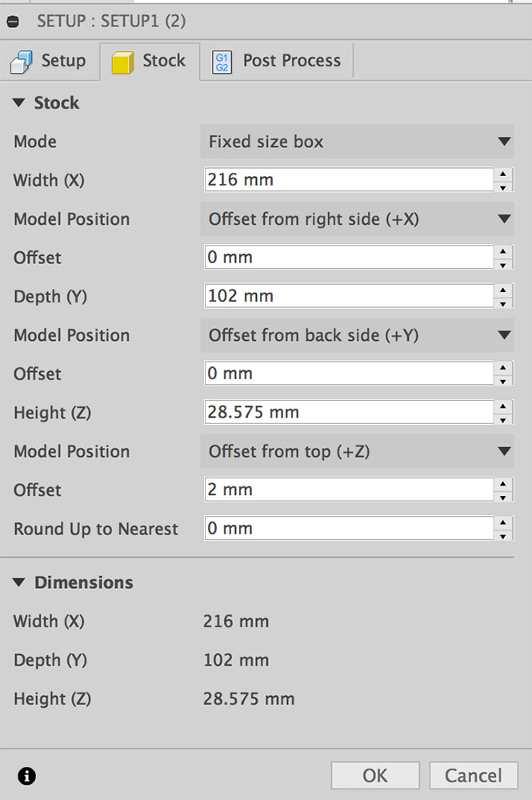Increase Width (X) with the up stepper
Screen dimensions: 532x800
point(503,174)
